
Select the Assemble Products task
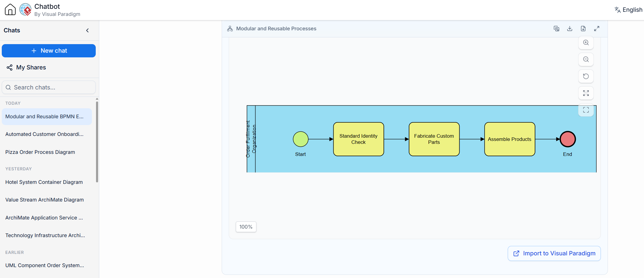pyautogui.click(x=510, y=139)
